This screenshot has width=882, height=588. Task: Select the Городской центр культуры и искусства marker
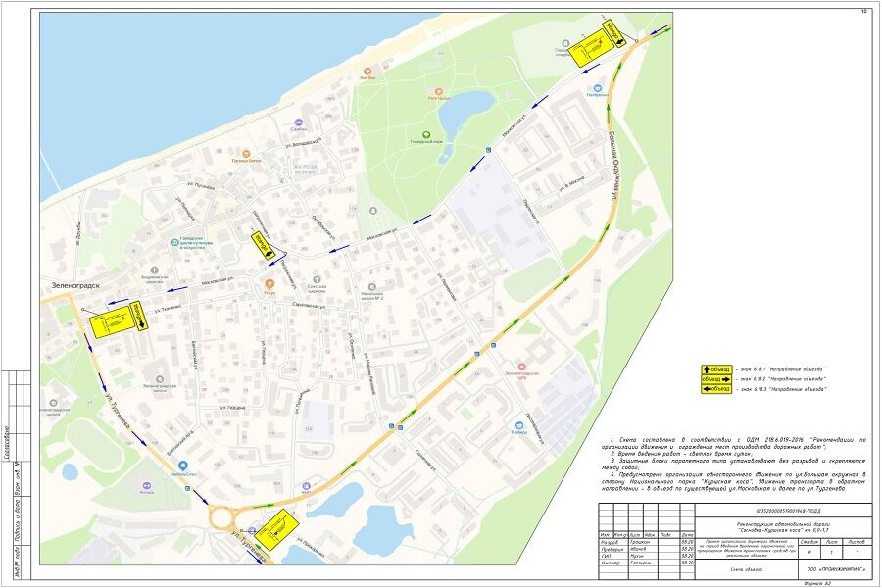tap(173, 241)
